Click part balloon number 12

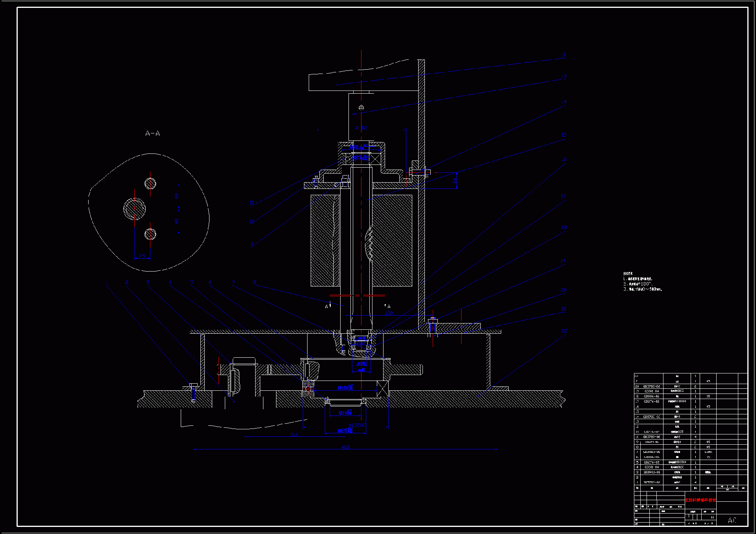563,55
